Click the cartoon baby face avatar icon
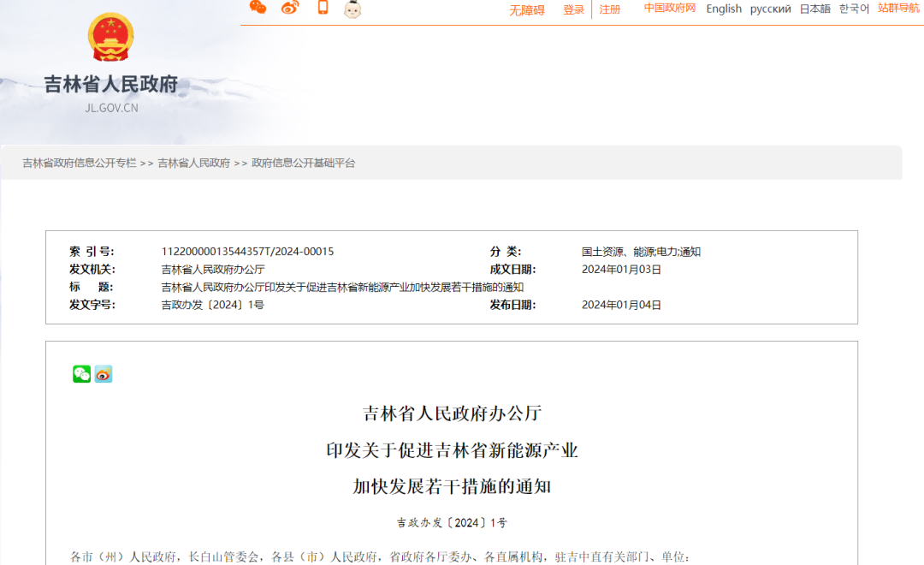Screen dimensions: 924x565 coord(352,9)
